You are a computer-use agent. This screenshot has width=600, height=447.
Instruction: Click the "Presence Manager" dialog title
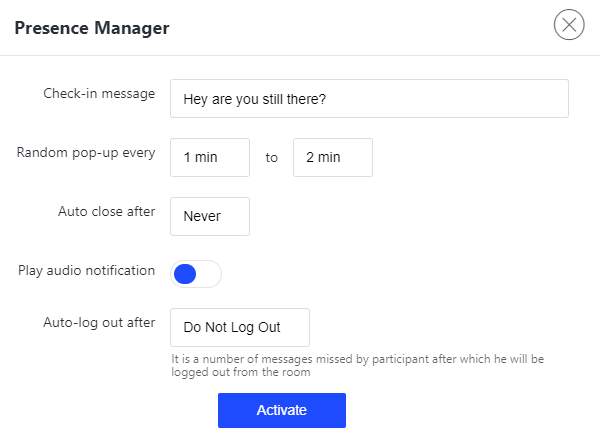pos(92,28)
